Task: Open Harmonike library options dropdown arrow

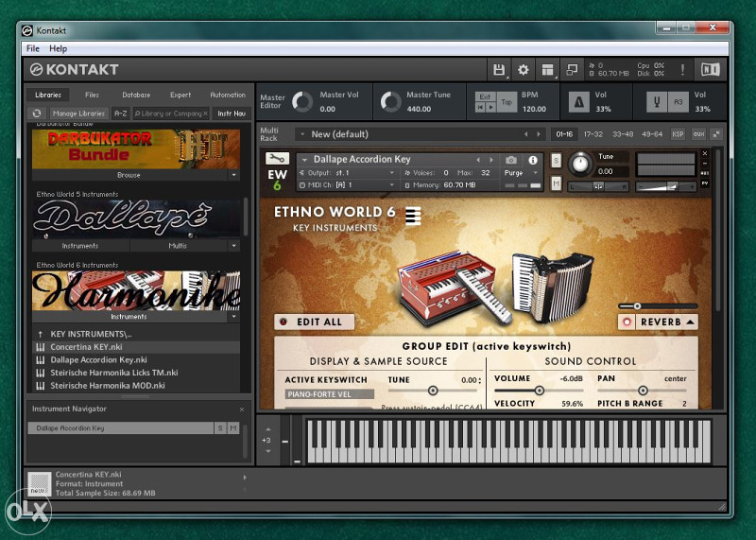Action: pos(233,317)
